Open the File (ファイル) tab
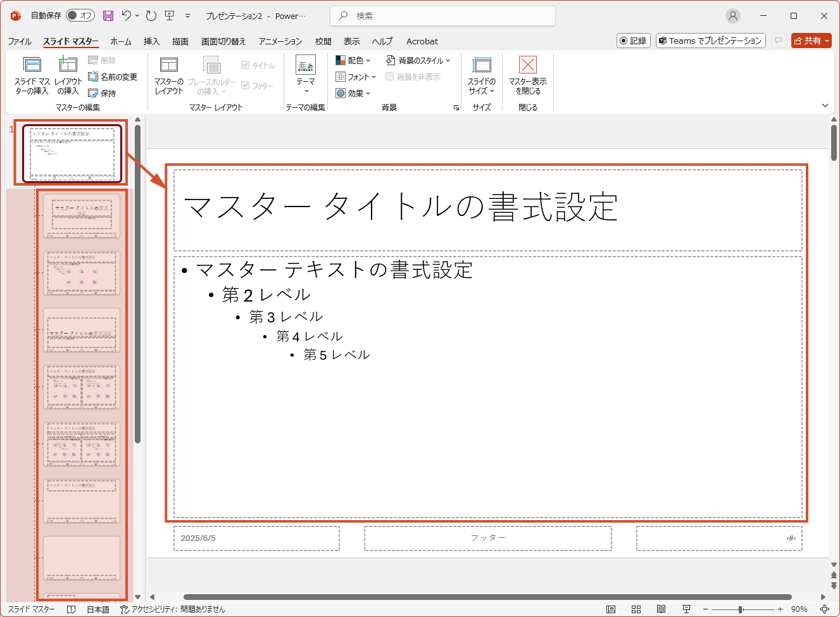Image resolution: width=840 pixels, height=617 pixels. click(x=20, y=41)
